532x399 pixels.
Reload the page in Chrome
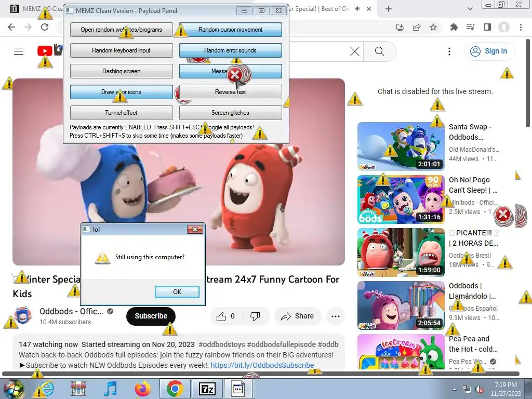pos(45,27)
